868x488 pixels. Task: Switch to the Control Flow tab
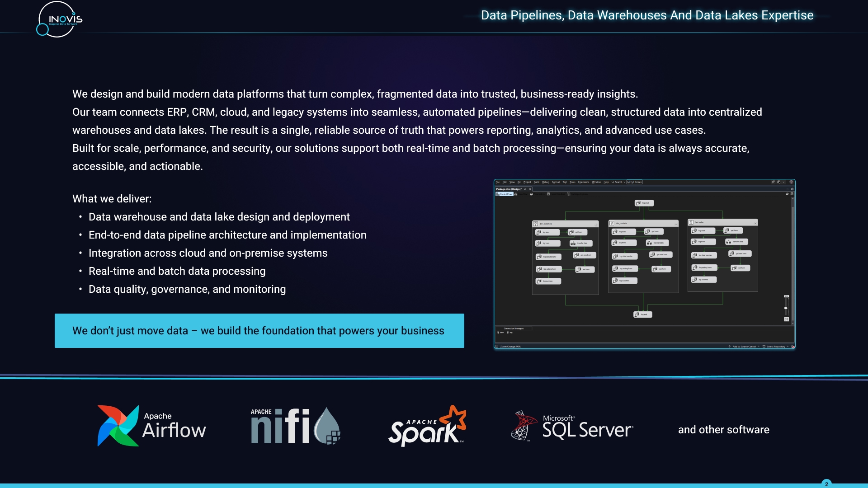[x=505, y=194]
